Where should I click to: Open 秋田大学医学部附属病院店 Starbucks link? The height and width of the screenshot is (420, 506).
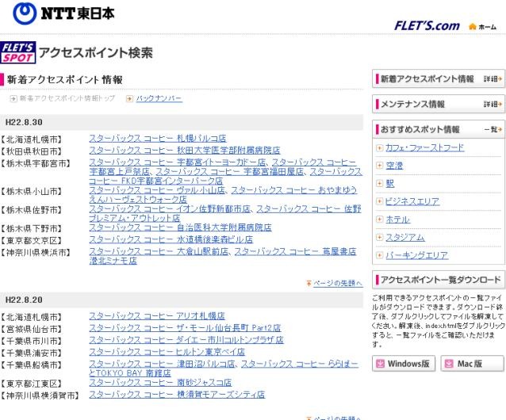coord(185,151)
